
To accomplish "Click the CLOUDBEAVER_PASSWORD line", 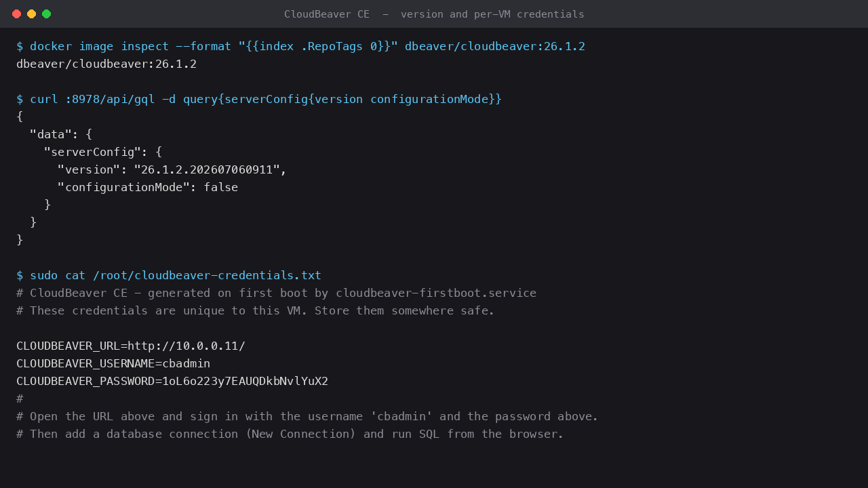I will coord(172,381).
